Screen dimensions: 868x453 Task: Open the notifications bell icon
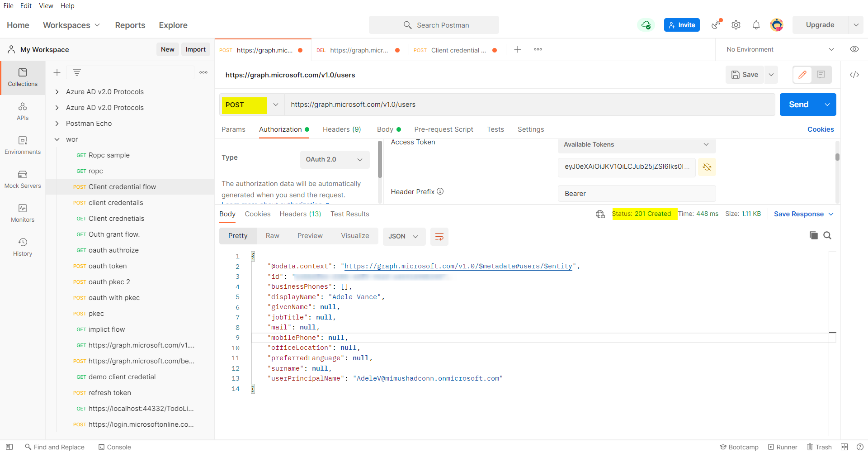pyautogui.click(x=756, y=25)
